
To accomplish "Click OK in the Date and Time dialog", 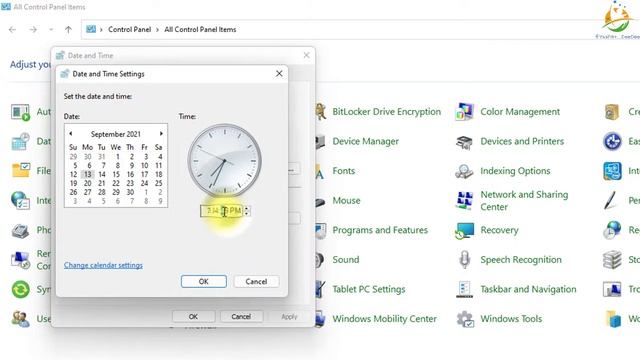I will click(193, 316).
